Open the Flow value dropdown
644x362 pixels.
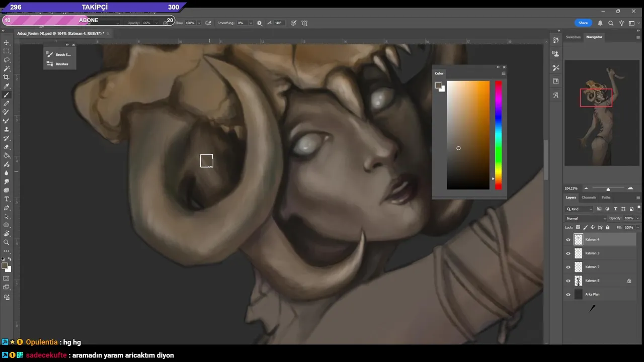point(199,23)
